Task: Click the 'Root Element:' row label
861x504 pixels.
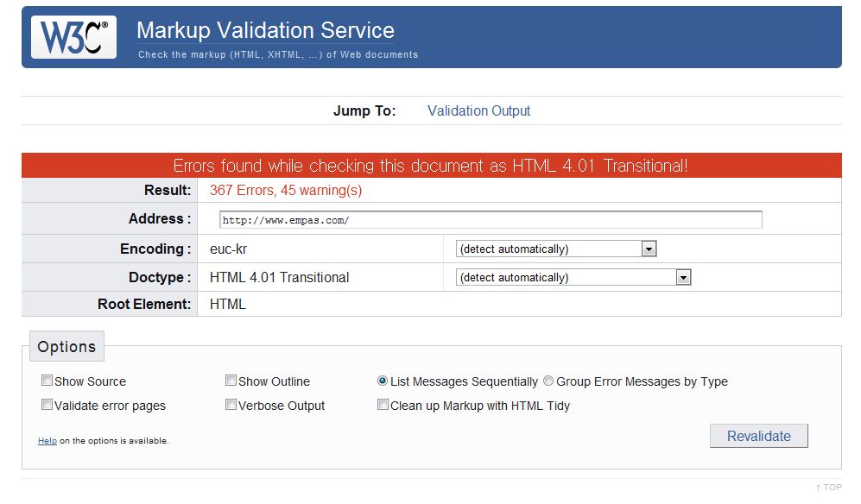Action: (x=144, y=304)
